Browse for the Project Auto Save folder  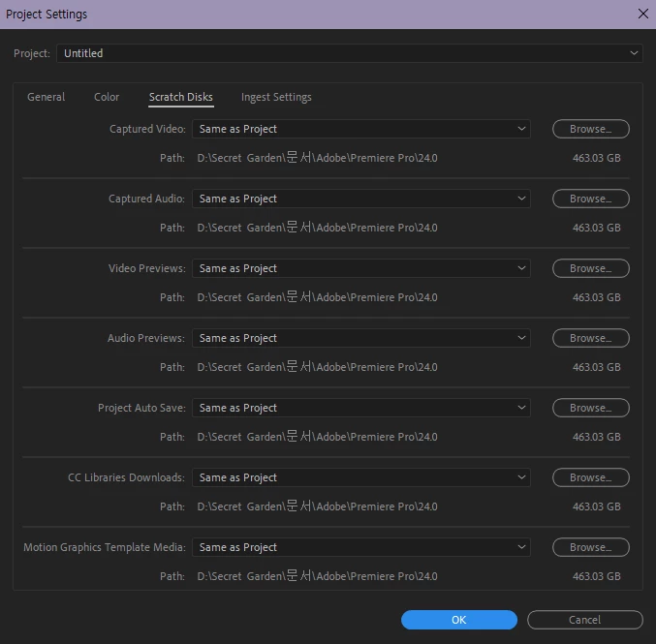tap(591, 408)
